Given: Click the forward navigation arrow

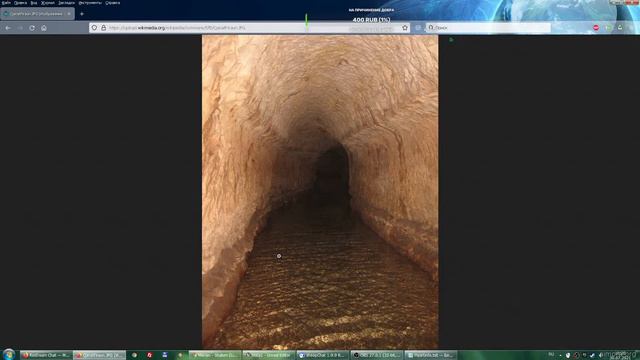Looking at the screenshot, I should 20,28.
